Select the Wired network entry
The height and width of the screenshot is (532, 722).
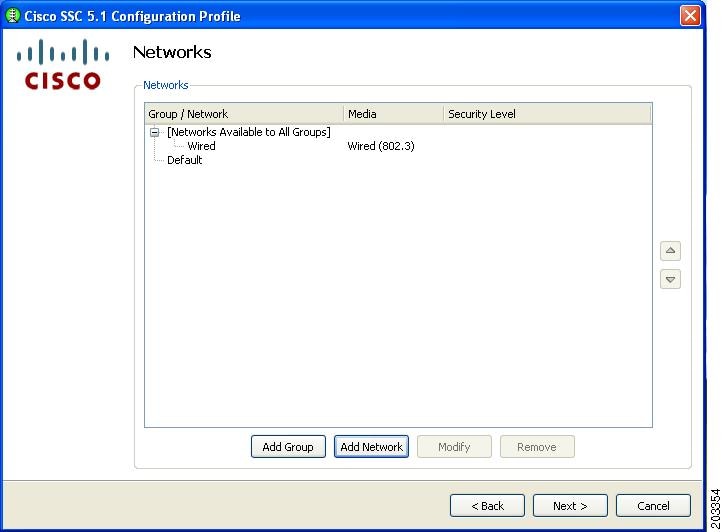(x=201, y=146)
